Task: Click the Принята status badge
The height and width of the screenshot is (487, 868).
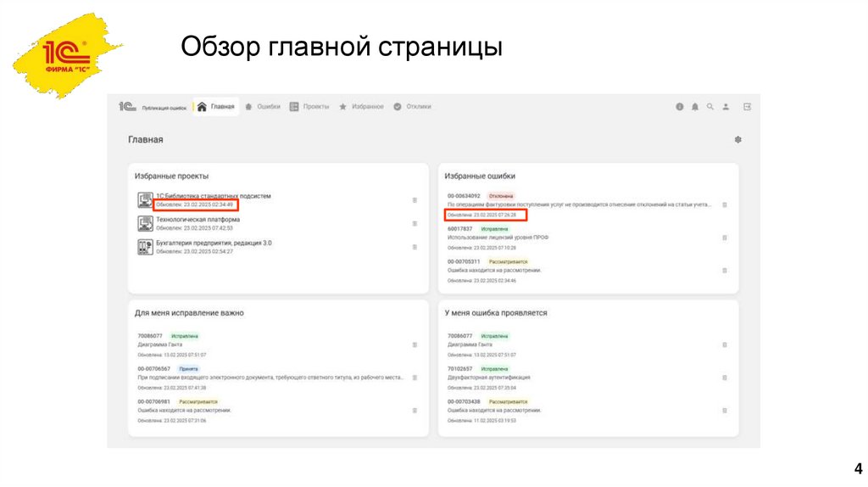Action: click(x=189, y=368)
